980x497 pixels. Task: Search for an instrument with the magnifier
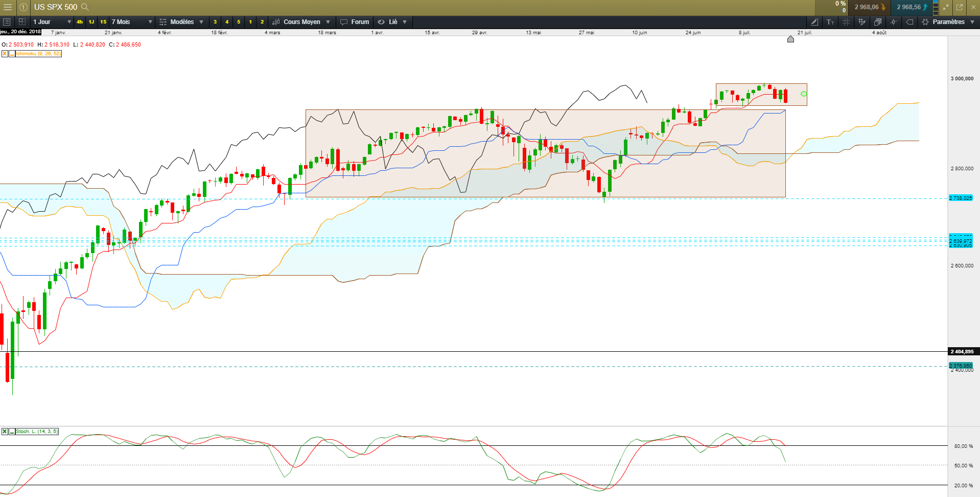point(85,7)
